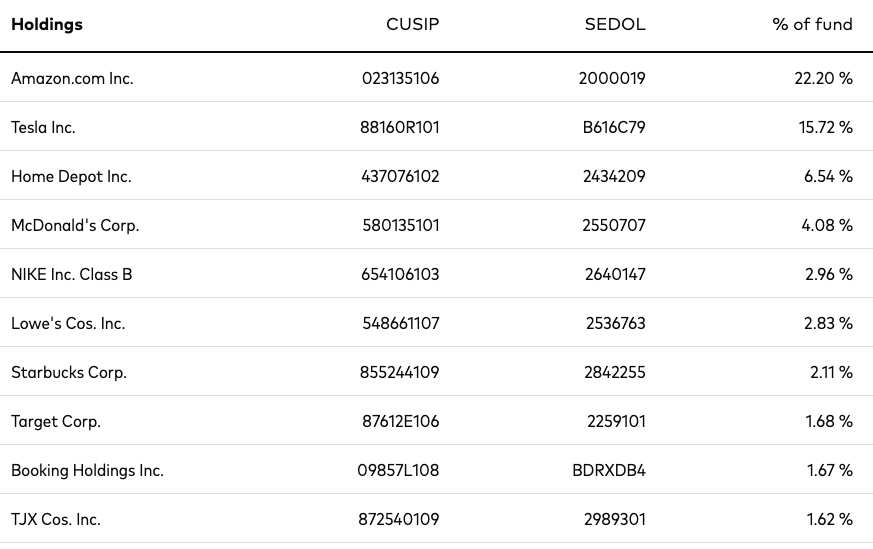
Task: Open McDonald's Corp. holding entry
Action: tap(75, 226)
